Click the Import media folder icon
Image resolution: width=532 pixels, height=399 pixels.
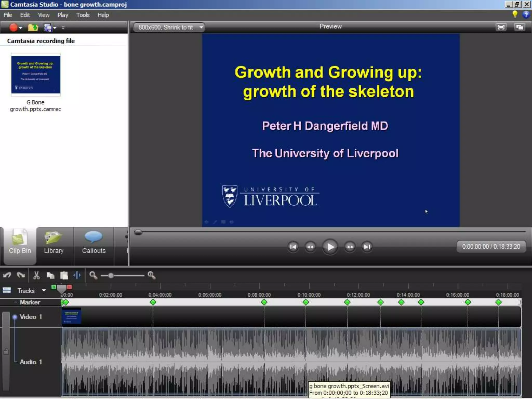(33, 27)
